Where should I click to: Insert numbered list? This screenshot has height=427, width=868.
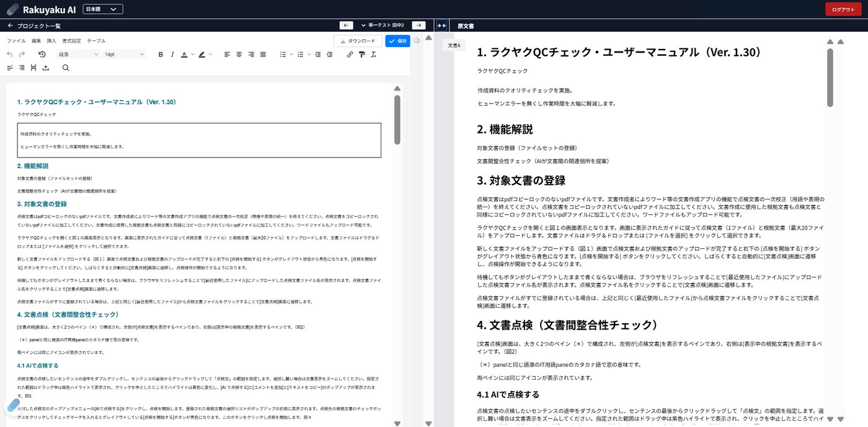coord(301,55)
